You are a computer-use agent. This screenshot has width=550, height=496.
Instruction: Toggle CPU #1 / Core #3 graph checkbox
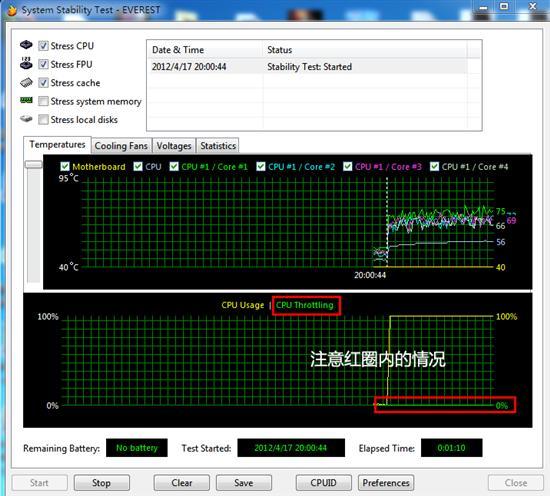(348, 166)
